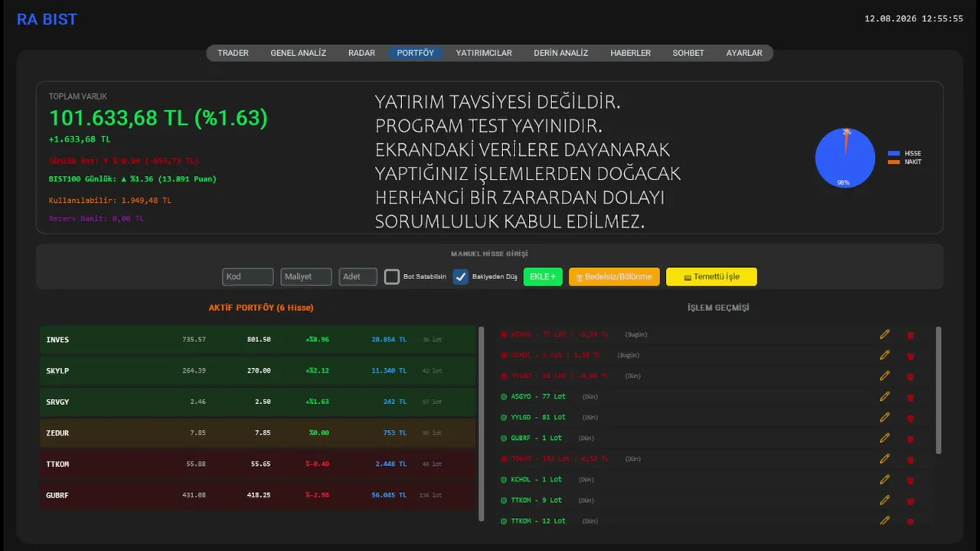This screenshot has width=980, height=551.
Task: Select the SRVGY portfolio row
Action: (x=258, y=402)
